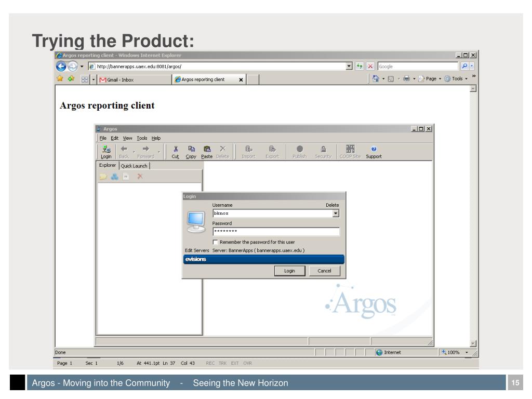Click the Password input field
This screenshot has height=399, width=532.
(276, 231)
